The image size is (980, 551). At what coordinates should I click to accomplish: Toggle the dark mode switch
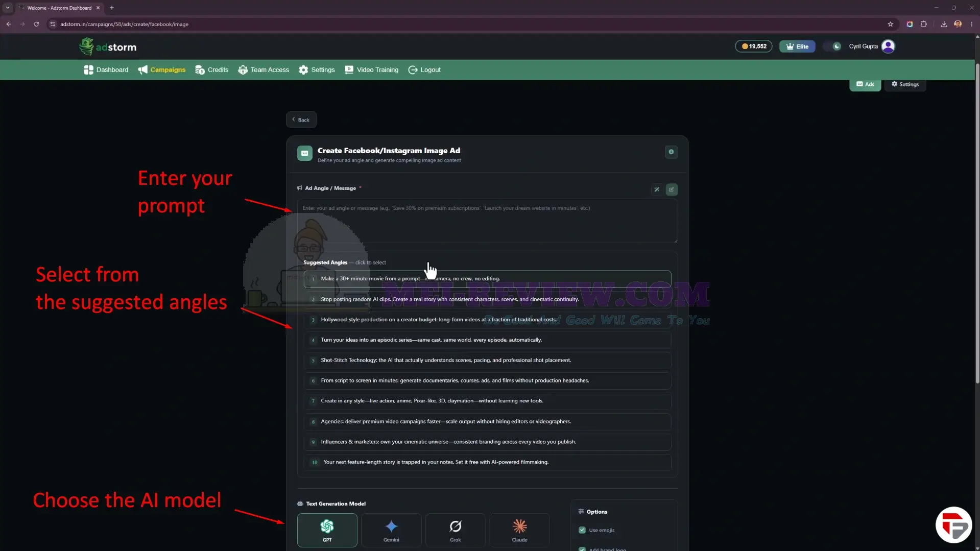[x=832, y=46]
